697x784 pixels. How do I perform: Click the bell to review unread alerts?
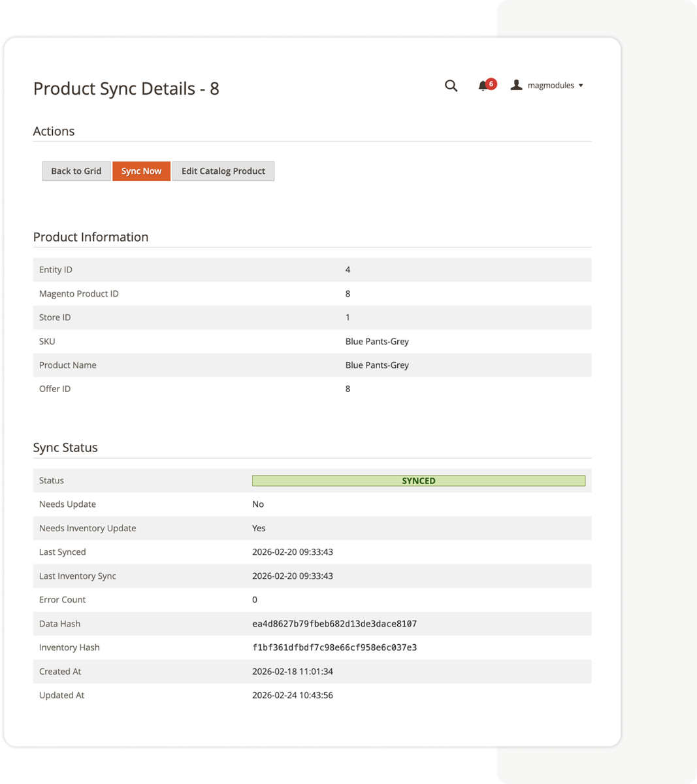click(482, 87)
